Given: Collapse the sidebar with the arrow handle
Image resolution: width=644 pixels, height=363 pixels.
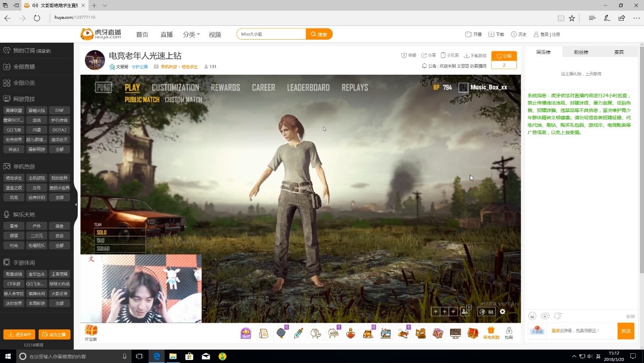Looking at the screenshot, I should (x=76, y=204).
